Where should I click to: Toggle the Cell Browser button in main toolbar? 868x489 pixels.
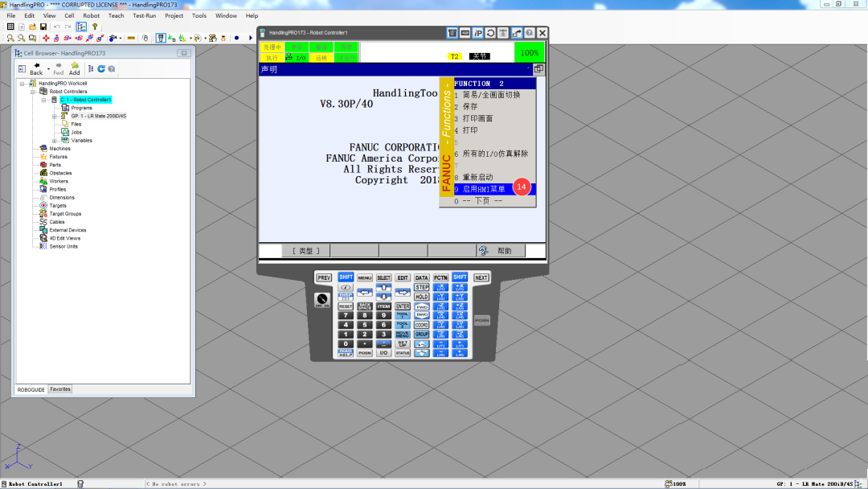(81, 27)
